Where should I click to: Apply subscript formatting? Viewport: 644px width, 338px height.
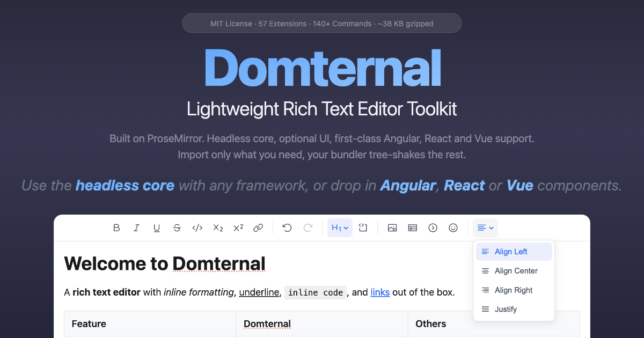(x=217, y=227)
